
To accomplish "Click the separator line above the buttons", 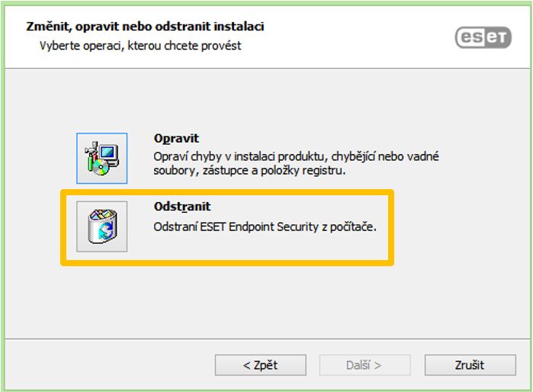I will coord(267,339).
